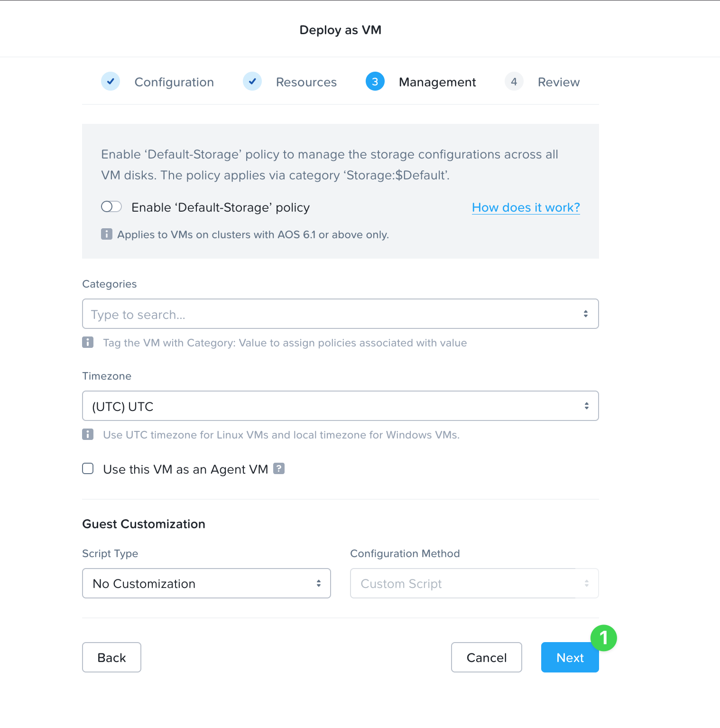This screenshot has height=728, width=720.
Task: Open the 'How does it work?' link
Action: [526, 207]
